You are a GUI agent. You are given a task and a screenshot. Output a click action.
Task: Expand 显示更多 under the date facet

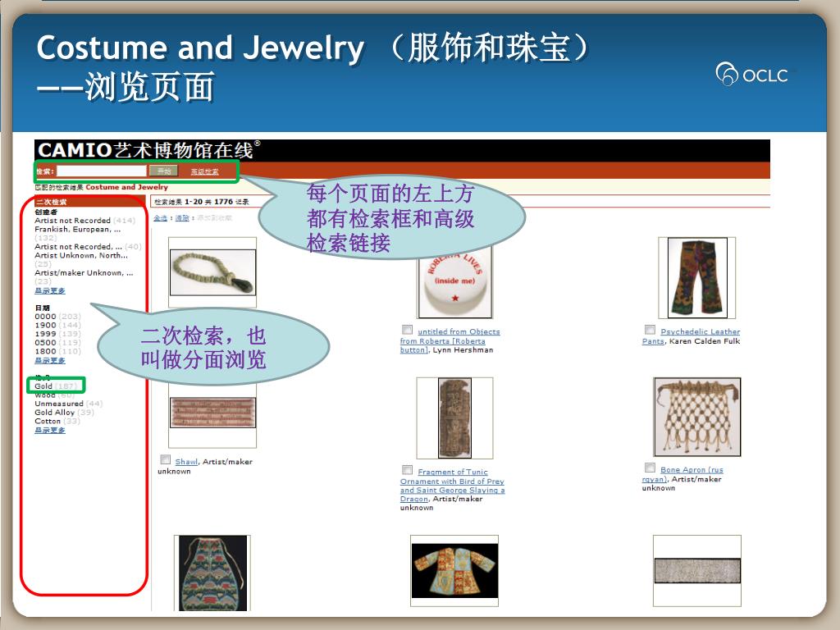coord(50,361)
